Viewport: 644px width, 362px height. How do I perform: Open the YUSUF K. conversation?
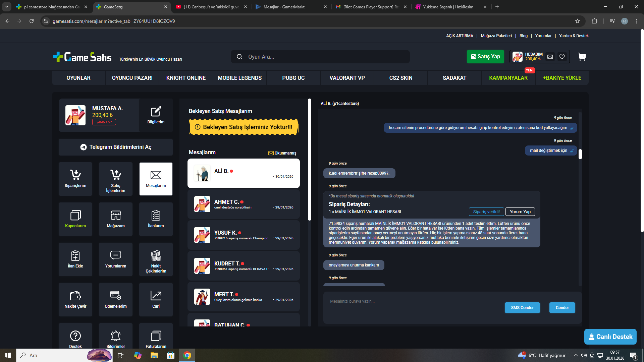(x=244, y=235)
